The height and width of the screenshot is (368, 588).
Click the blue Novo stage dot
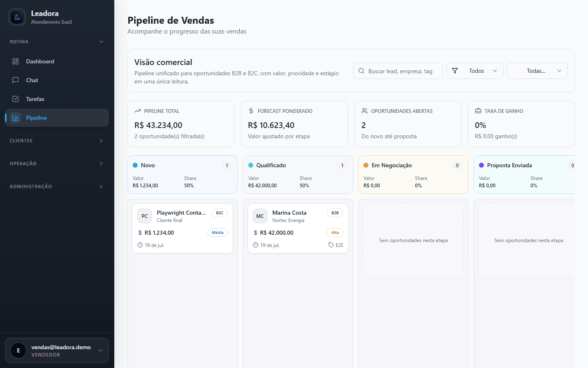[x=135, y=165]
